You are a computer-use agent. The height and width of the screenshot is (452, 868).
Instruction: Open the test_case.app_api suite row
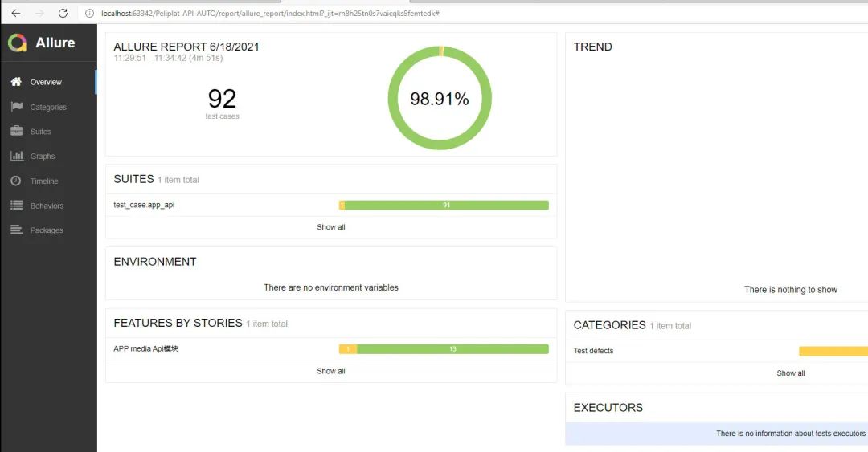331,205
